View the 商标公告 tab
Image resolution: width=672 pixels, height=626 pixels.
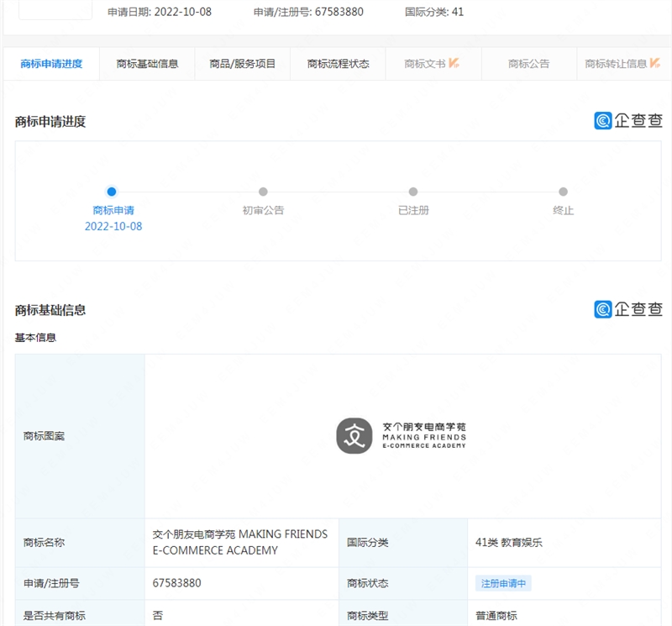tap(529, 64)
